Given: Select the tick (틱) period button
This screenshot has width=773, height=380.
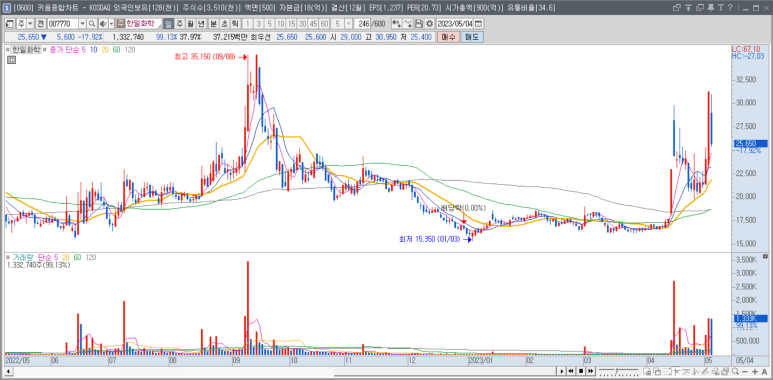Looking at the screenshot, I should click(235, 24).
